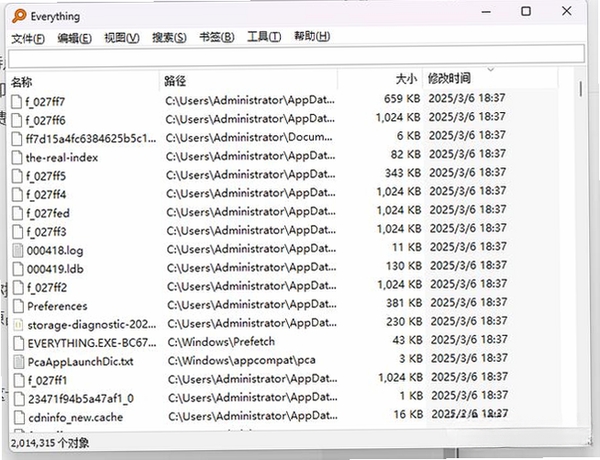This screenshot has width=600, height=460.
Task: Click the status bar object count 2,014,315 个对象
Action: [50, 443]
